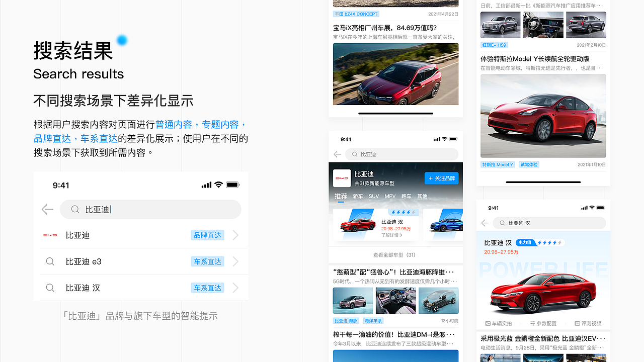Click the 试驾体验 tag
644x362 pixels.
point(529,164)
